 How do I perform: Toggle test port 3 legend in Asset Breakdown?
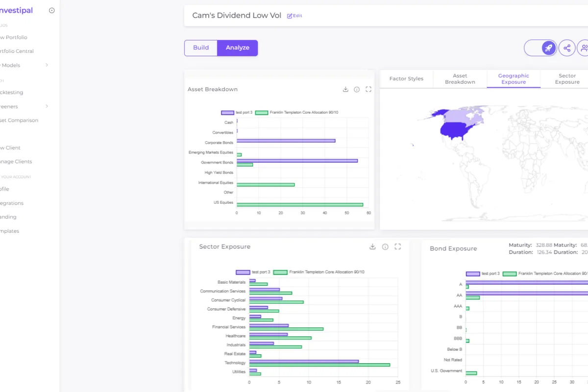coord(227,112)
